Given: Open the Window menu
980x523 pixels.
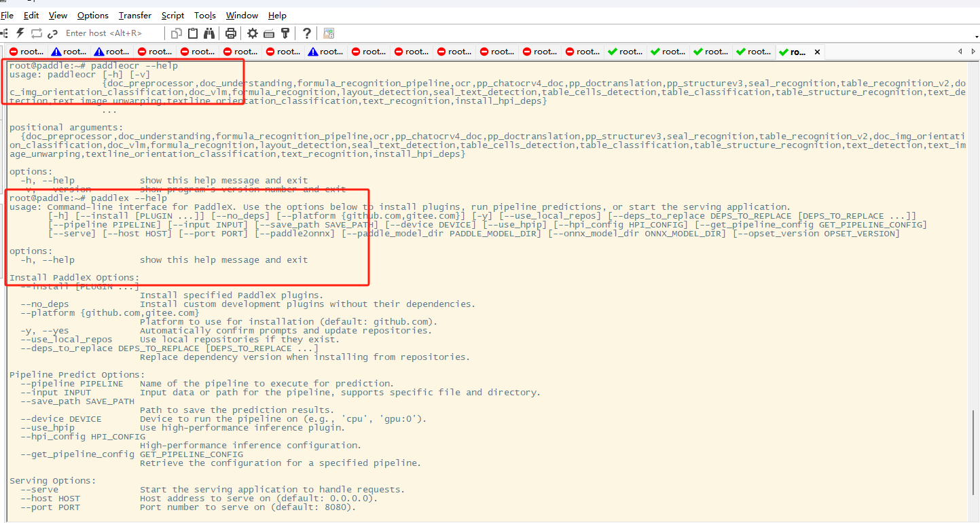Looking at the screenshot, I should tap(242, 15).
